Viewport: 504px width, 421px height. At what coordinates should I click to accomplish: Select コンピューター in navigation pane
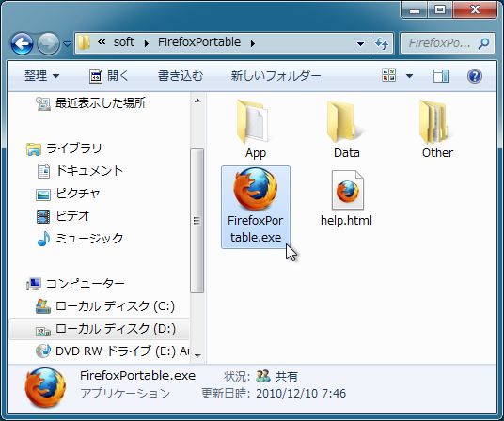point(86,284)
